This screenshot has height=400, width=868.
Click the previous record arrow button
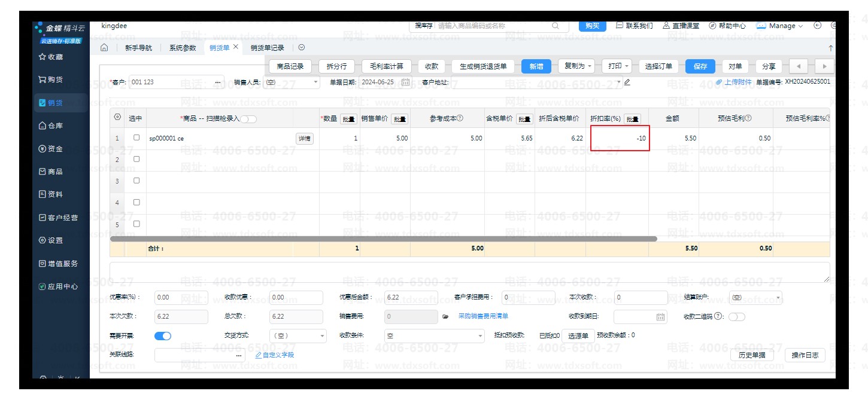tap(798, 66)
